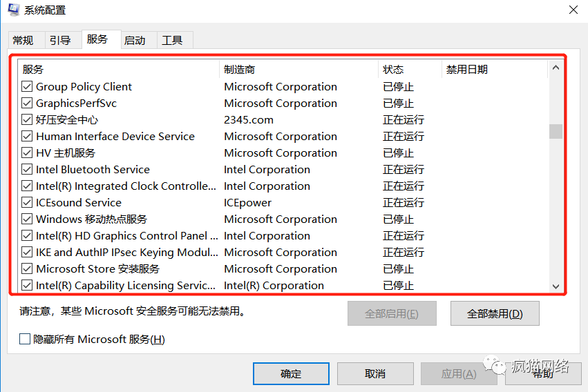Click the scrollbar up arrow
Screen dimensions: 588x392
(556, 68)
